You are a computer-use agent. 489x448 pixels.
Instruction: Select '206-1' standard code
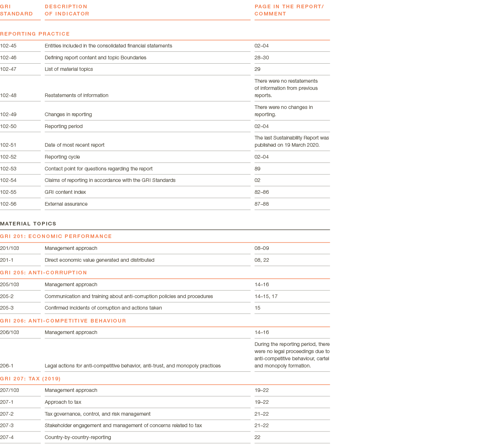7,366
